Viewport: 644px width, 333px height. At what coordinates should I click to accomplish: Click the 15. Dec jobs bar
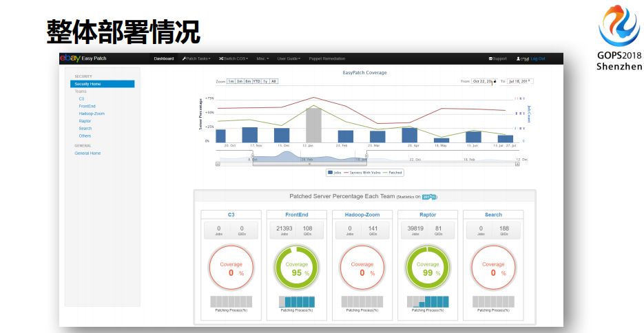pyautogui.click(x=282, y=136)
